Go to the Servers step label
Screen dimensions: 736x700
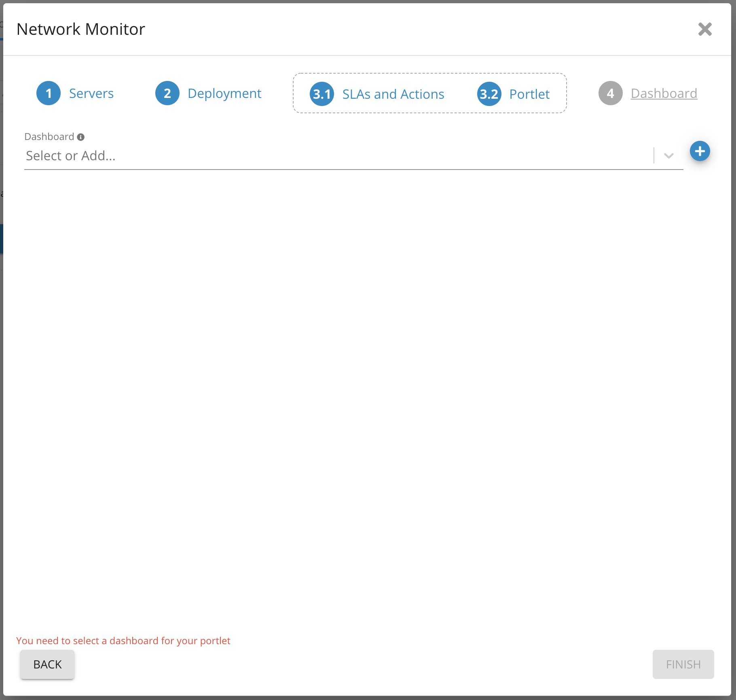tap(91, 93)
